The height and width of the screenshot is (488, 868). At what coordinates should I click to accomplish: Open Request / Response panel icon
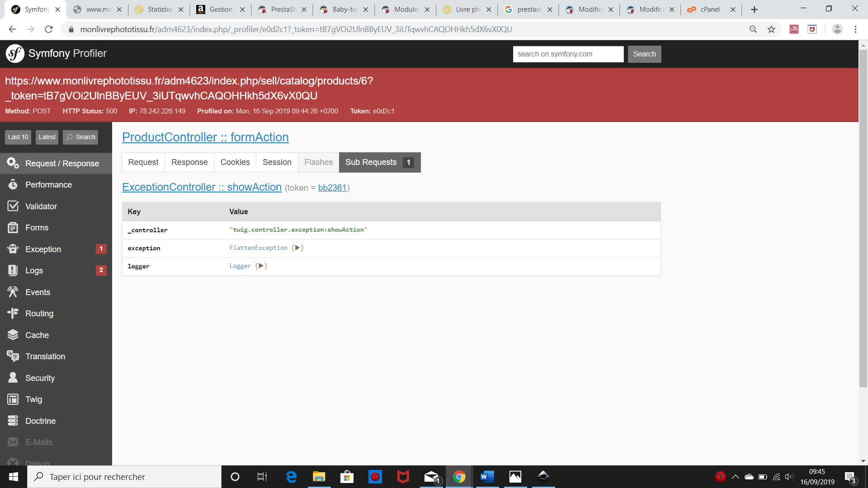(x=13, y=163)
